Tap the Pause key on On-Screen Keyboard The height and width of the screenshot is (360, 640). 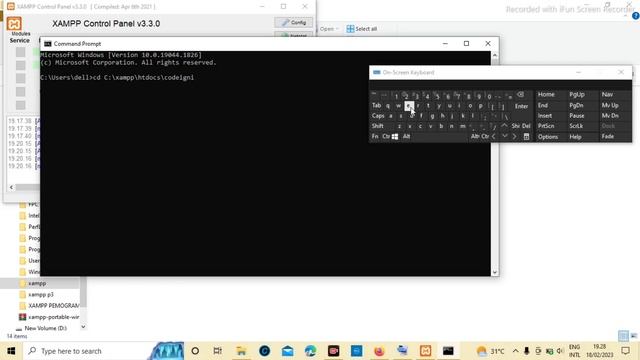(x=577, y=116)
